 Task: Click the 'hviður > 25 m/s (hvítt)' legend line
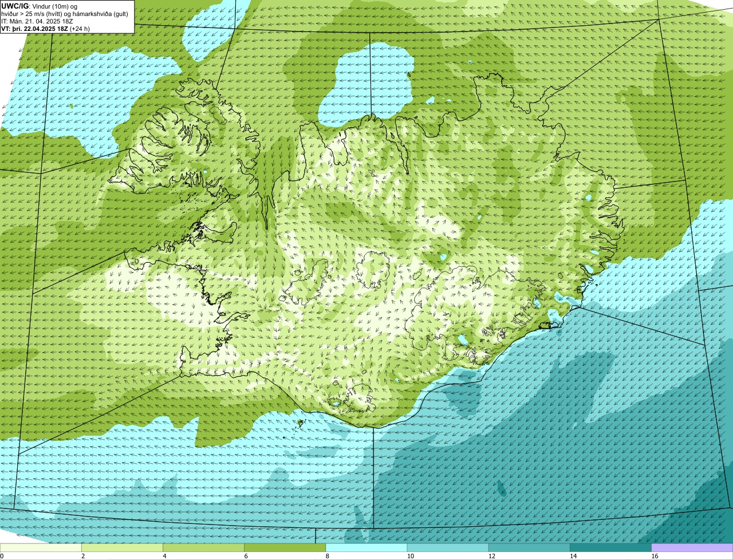click(65, 14)
